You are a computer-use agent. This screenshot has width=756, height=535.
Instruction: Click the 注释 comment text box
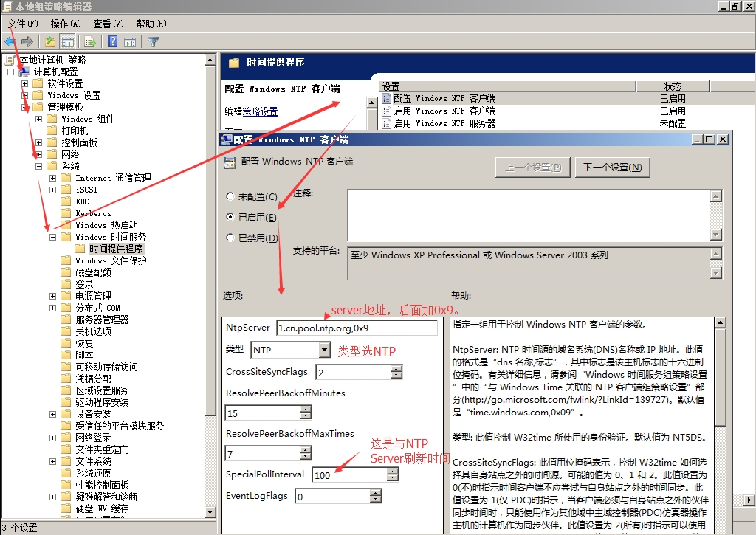tap(529, 215)
